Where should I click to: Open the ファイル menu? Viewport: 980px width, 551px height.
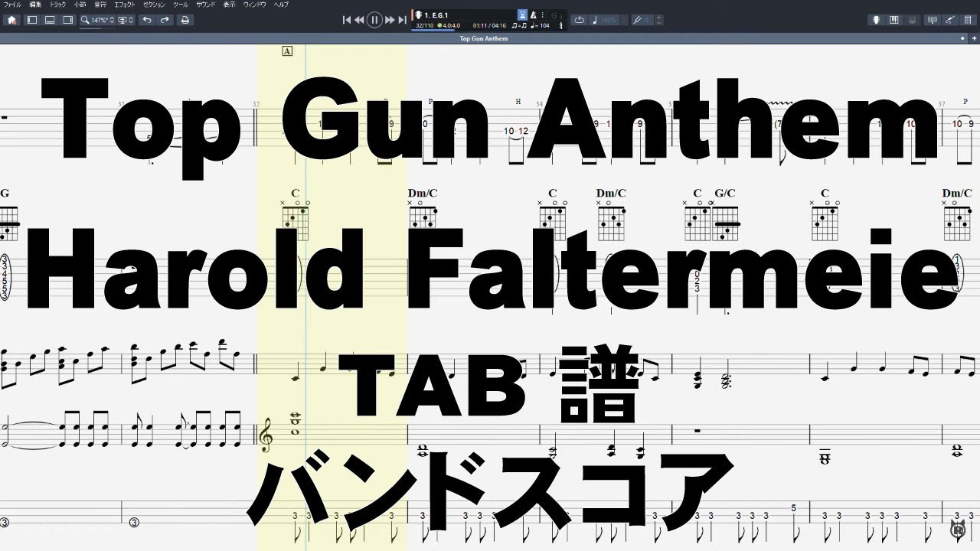tap(13, 4)
